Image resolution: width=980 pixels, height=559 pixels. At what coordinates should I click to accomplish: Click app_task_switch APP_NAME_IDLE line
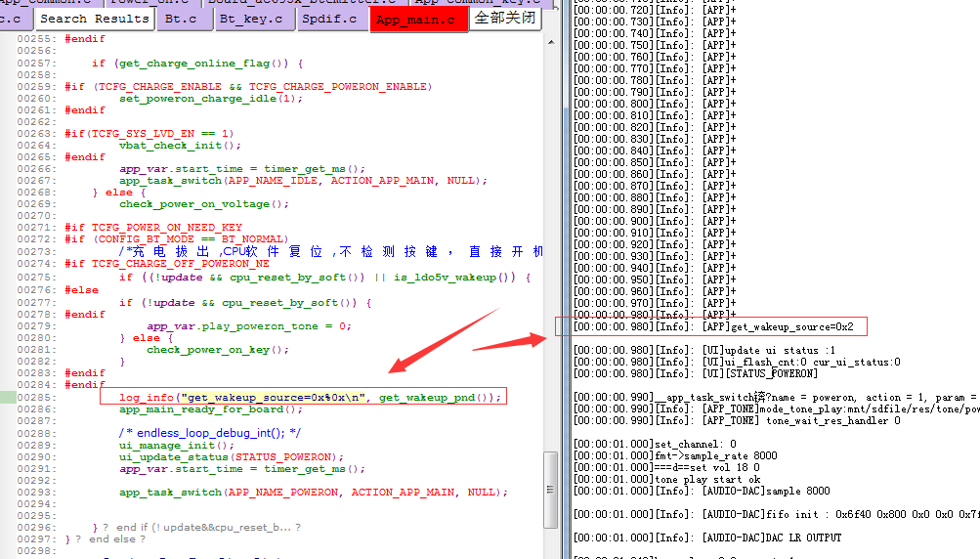coord(303,180)
